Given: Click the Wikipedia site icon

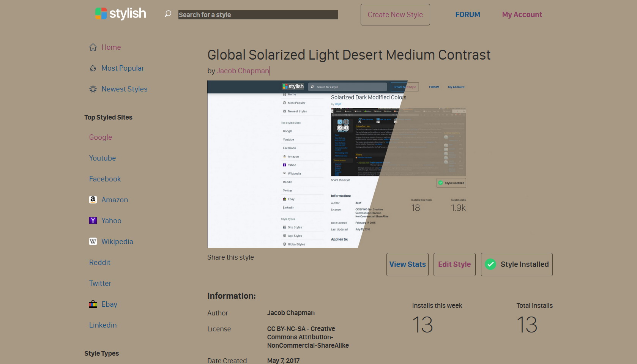Looking at the screenshot, I should point(93,241).
